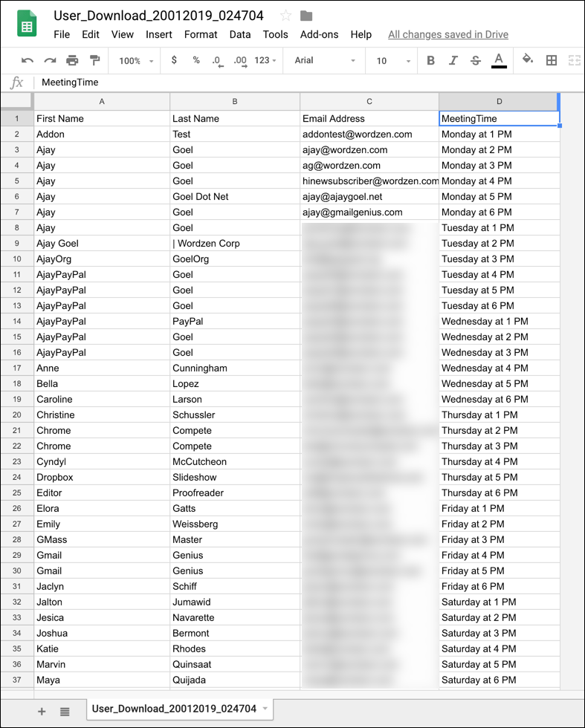Print the spreadsheet using printer icon

pyautogui.click(x=72, y=61)
